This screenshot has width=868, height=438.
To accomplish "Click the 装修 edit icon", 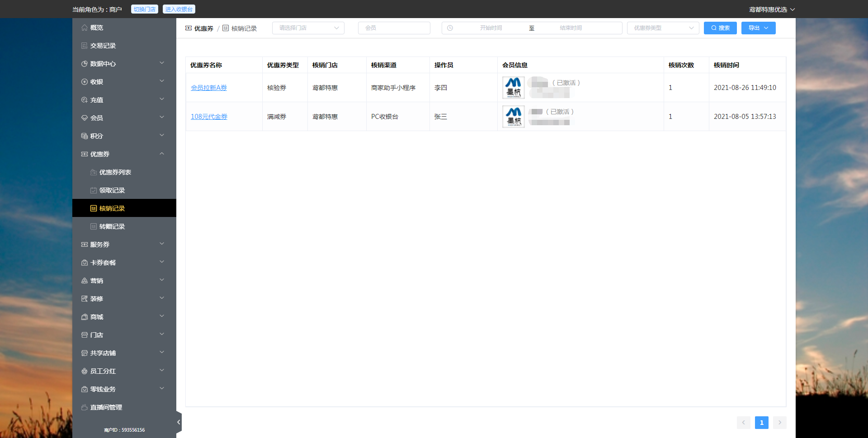I will coord(85,299).
